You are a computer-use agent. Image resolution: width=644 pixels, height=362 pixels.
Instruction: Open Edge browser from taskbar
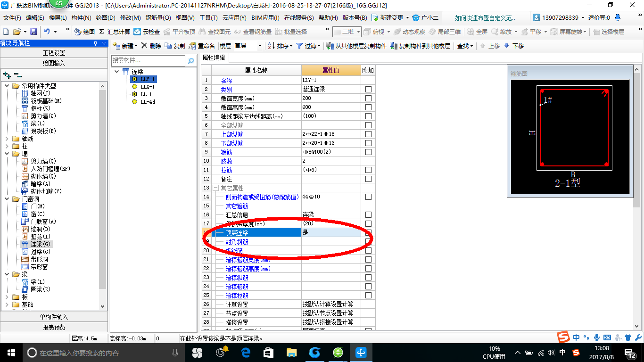click(246, 352)
